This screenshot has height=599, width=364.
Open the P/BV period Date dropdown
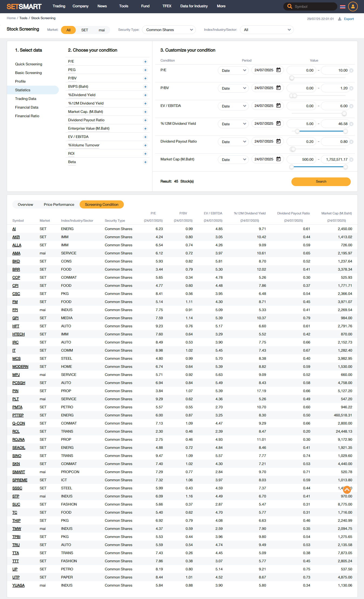pos(233,88)
